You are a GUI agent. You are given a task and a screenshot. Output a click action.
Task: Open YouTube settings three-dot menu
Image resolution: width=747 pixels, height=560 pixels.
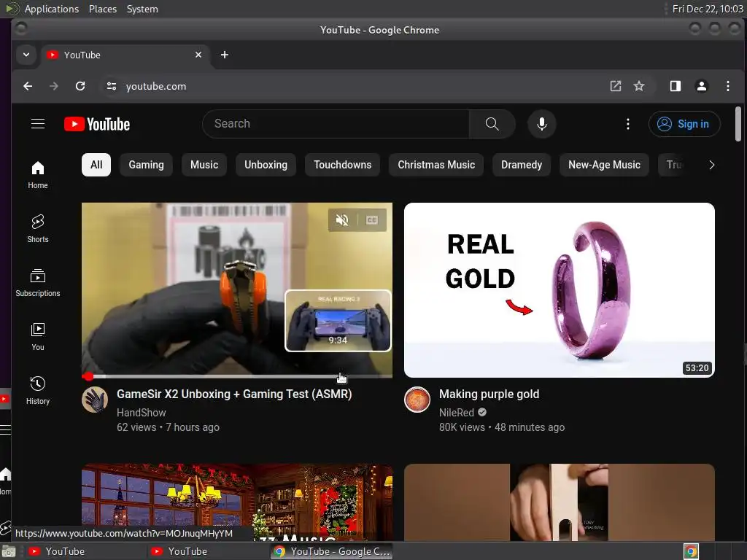point(628,124)
